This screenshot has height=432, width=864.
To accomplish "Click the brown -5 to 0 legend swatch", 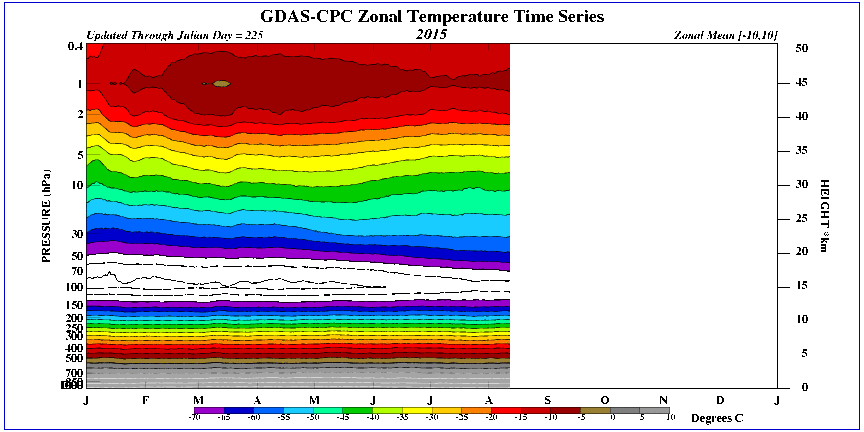I will click(596, 410).
